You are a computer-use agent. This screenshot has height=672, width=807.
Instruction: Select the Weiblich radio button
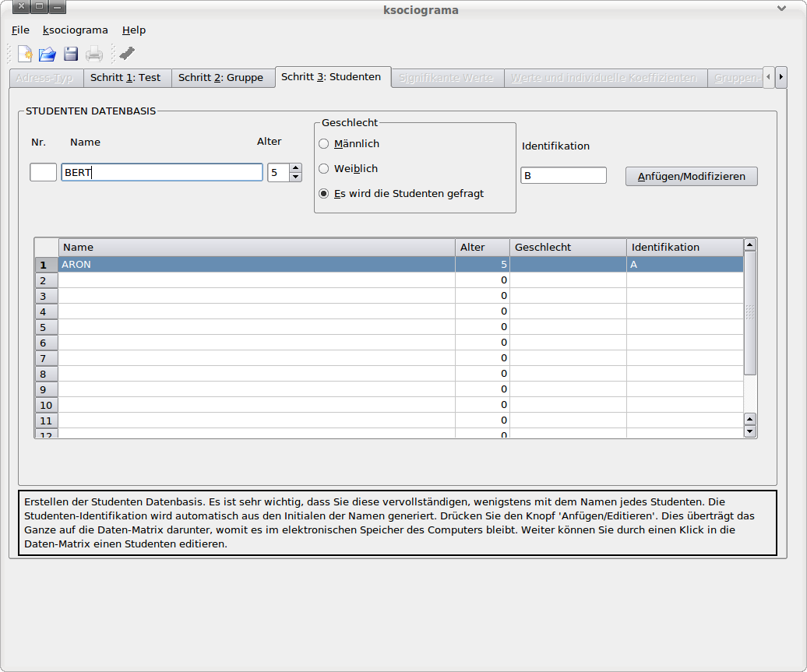pos(324,169)
